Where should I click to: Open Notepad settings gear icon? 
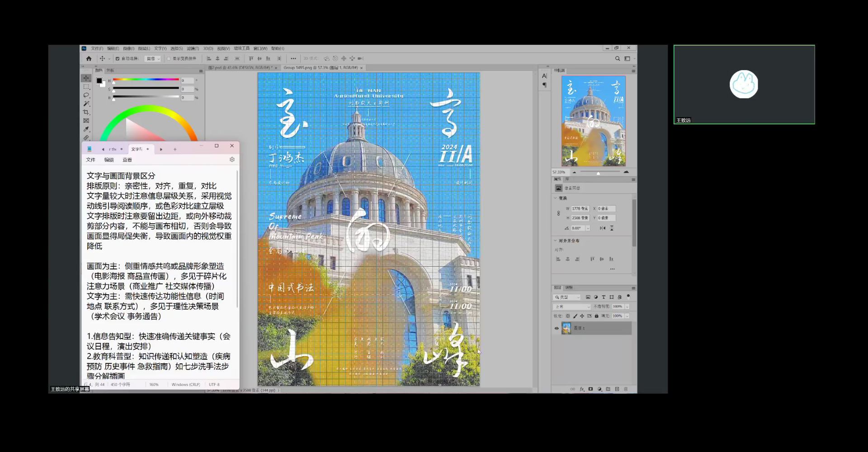[x=232, y=160]
